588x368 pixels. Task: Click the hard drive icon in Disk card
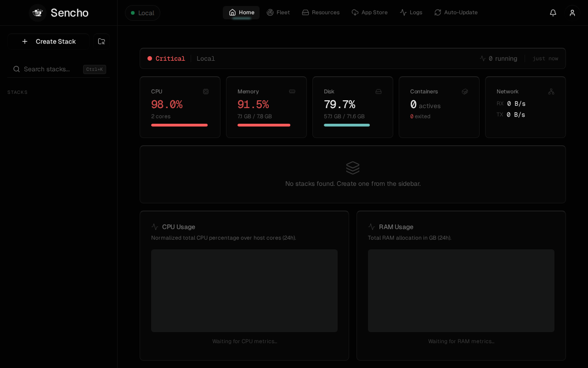click(379, 92)
